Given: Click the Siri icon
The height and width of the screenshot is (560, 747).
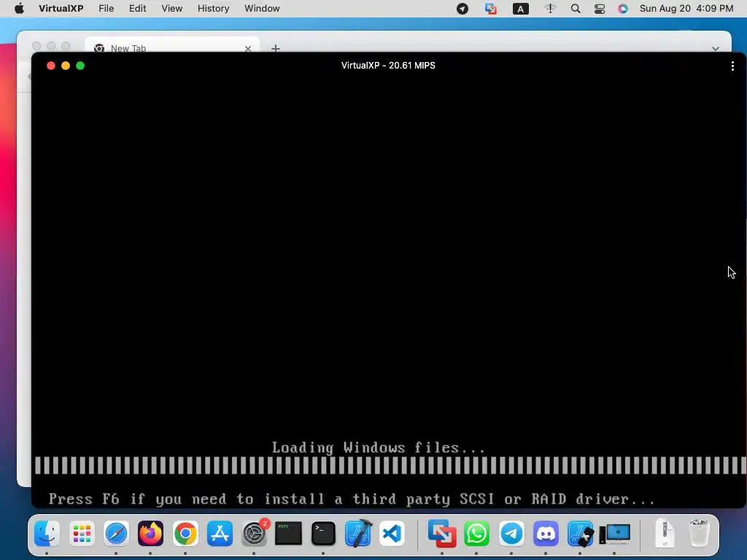Looking at the screenshot, I should point(623,9).
